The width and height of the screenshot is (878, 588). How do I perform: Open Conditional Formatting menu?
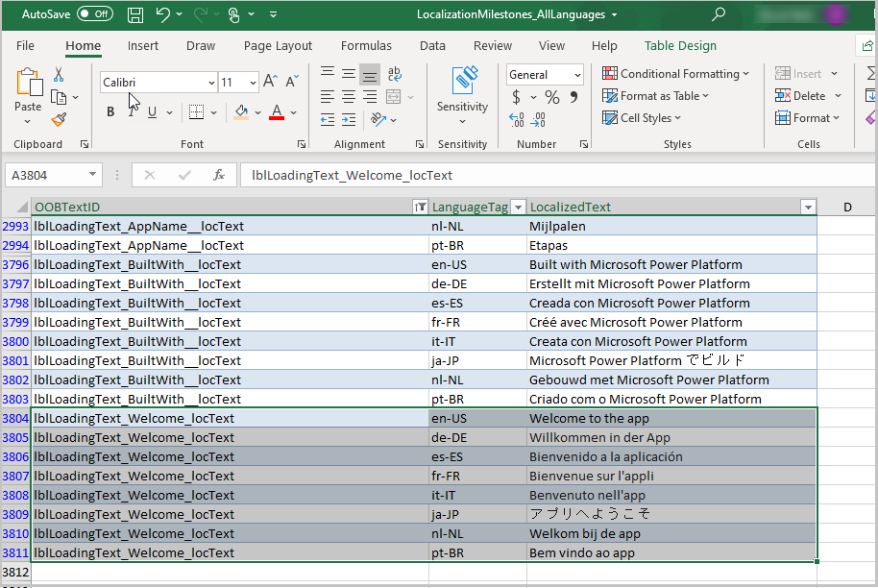(676, 74)
